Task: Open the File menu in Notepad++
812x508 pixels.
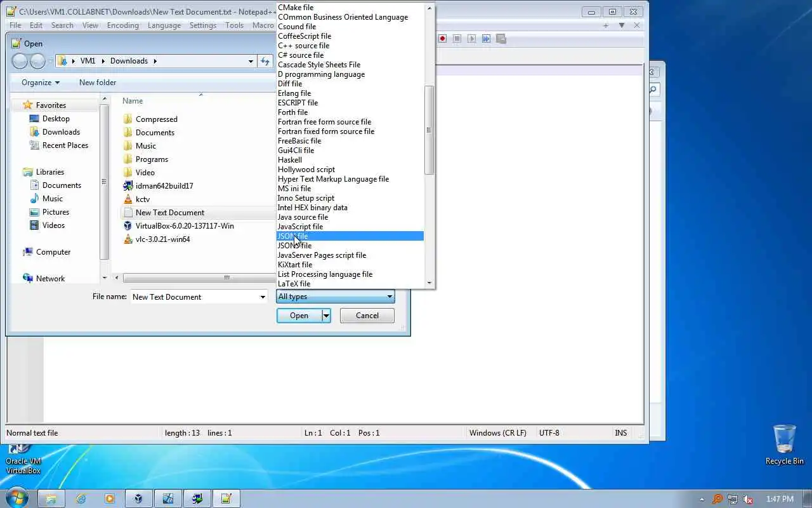Action: pyautogui.click(x=15, y=25)
